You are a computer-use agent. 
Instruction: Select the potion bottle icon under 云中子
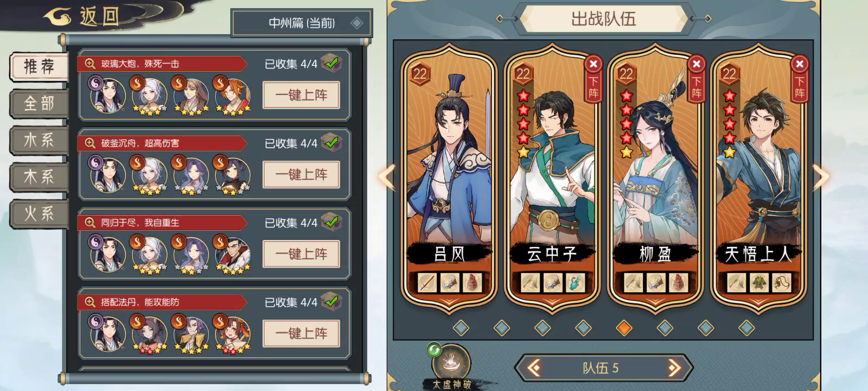point(575,282)
